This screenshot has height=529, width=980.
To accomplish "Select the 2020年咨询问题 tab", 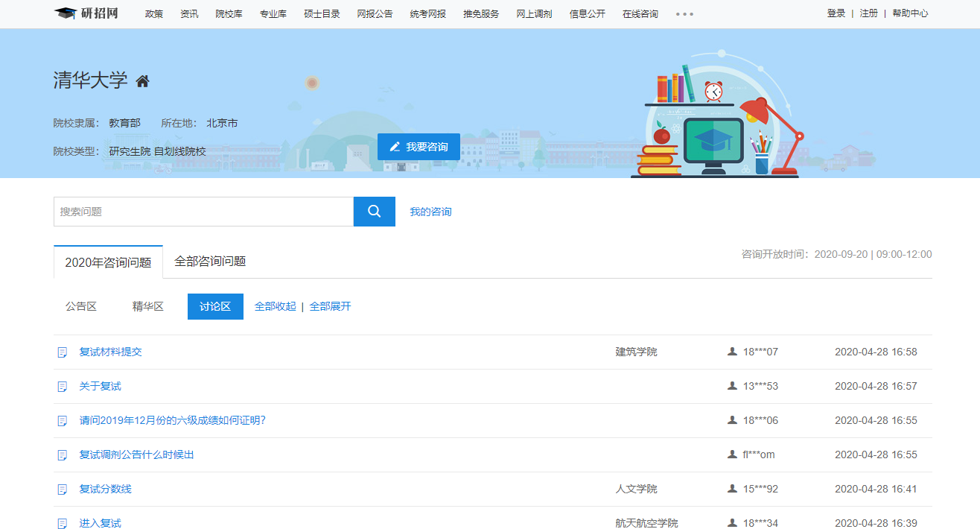I will tap(108, 262).
